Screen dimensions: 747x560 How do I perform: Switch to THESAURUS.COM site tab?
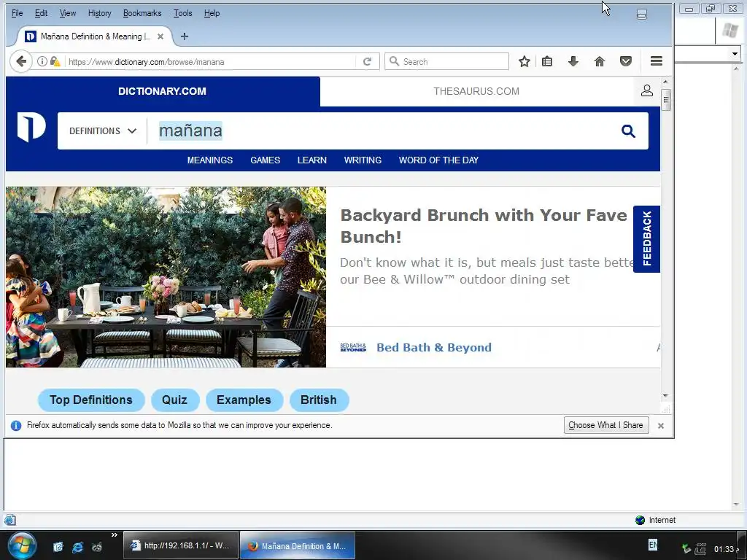476,91
